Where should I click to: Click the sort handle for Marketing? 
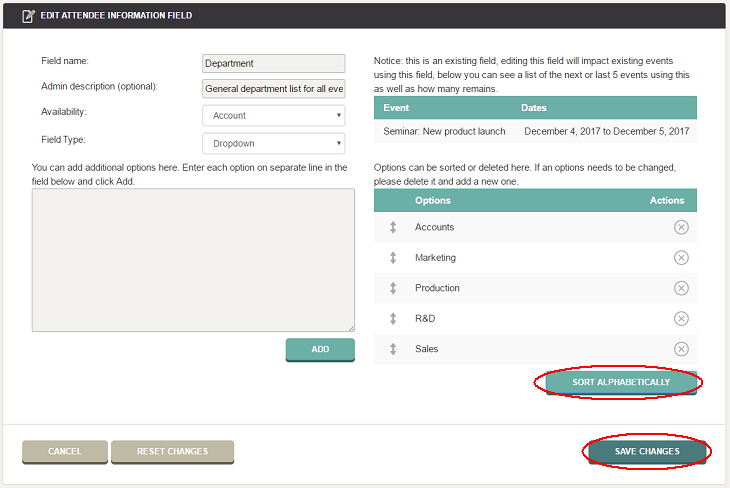[393, 258]
